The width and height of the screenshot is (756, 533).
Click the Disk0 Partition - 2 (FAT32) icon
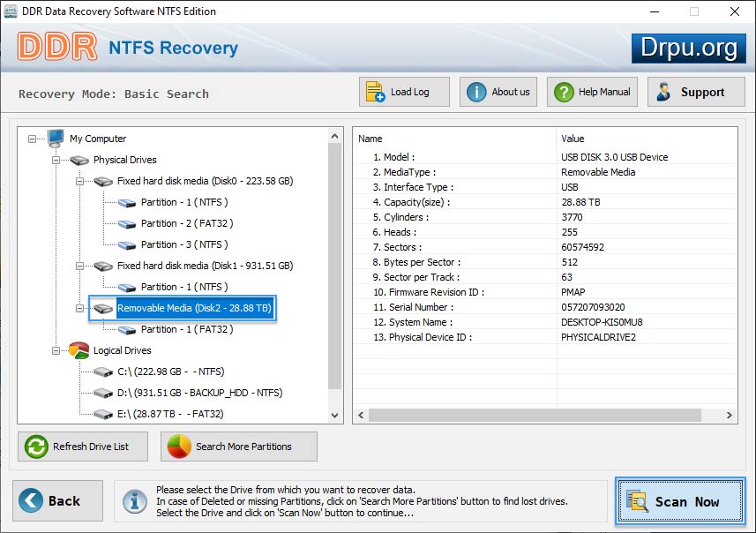(127, 224)
